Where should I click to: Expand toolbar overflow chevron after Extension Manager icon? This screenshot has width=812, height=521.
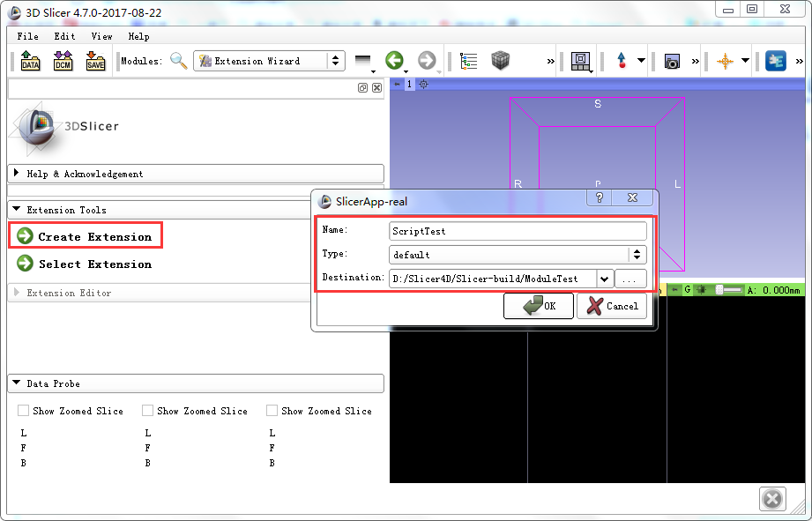799,62
